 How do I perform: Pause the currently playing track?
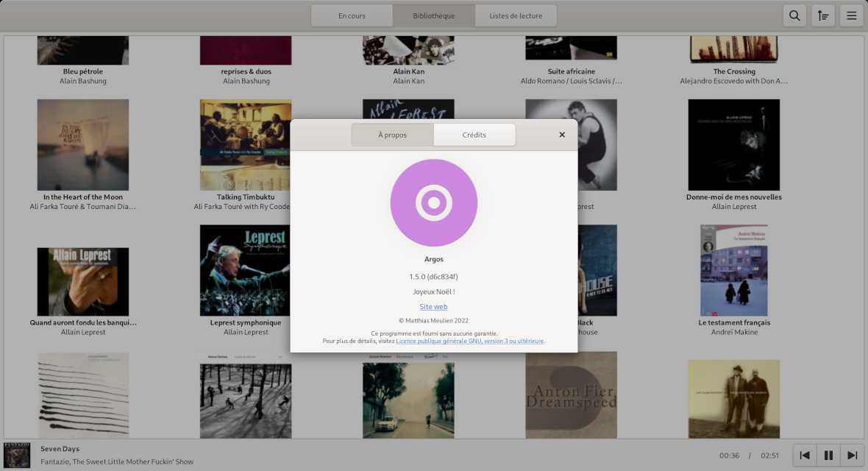tap(828, 455)
